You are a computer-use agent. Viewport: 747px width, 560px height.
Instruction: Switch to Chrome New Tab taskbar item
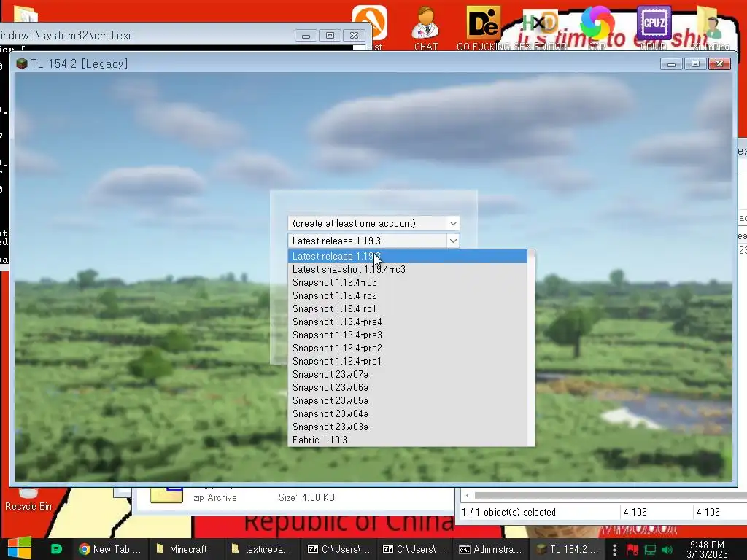point(109,549)
